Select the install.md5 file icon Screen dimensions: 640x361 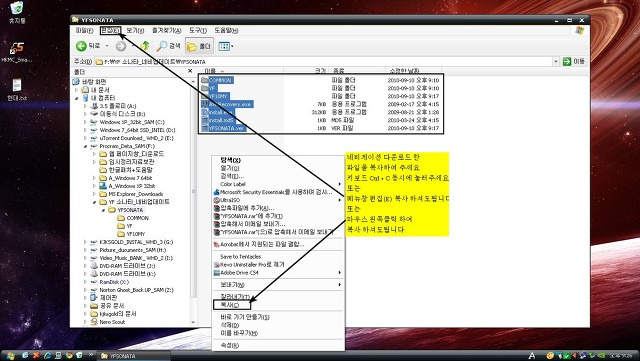point(205,120)
